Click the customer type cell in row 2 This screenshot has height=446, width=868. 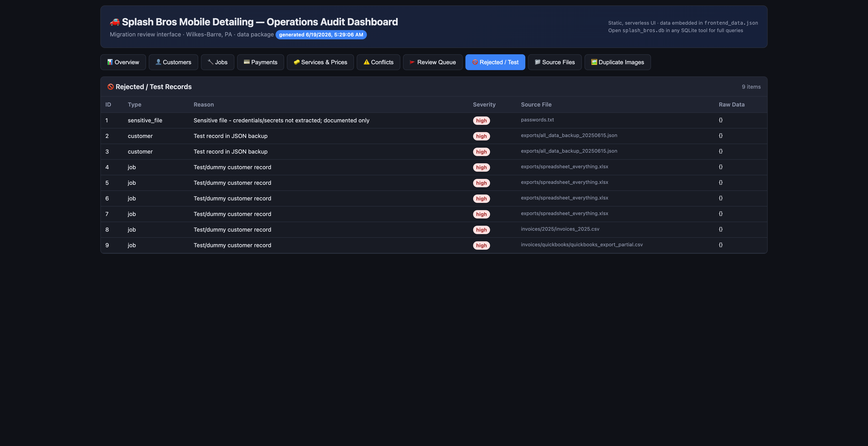coord(140,136)
